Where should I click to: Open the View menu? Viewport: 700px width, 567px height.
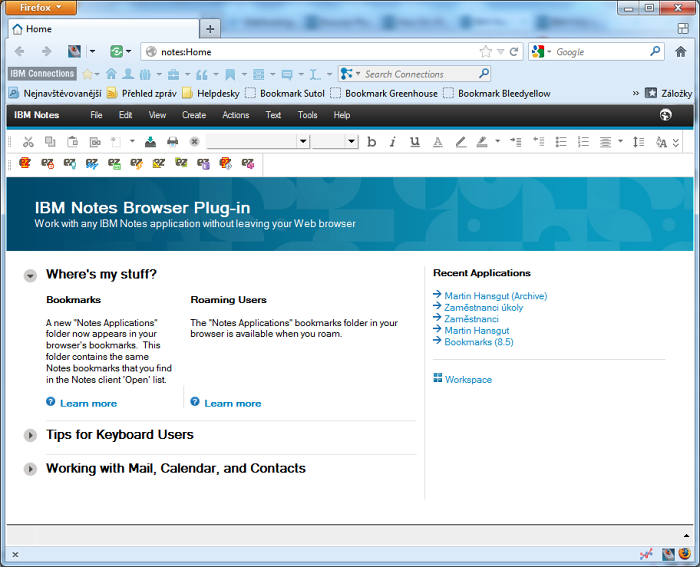[x=157, y=115]
